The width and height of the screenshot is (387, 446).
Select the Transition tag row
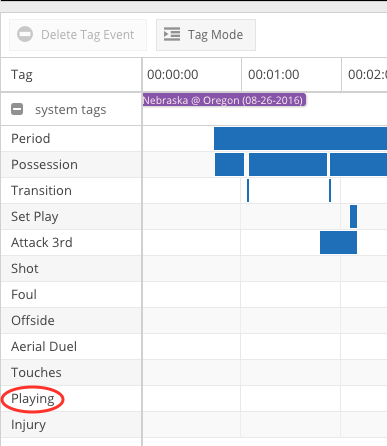(71, 191)
